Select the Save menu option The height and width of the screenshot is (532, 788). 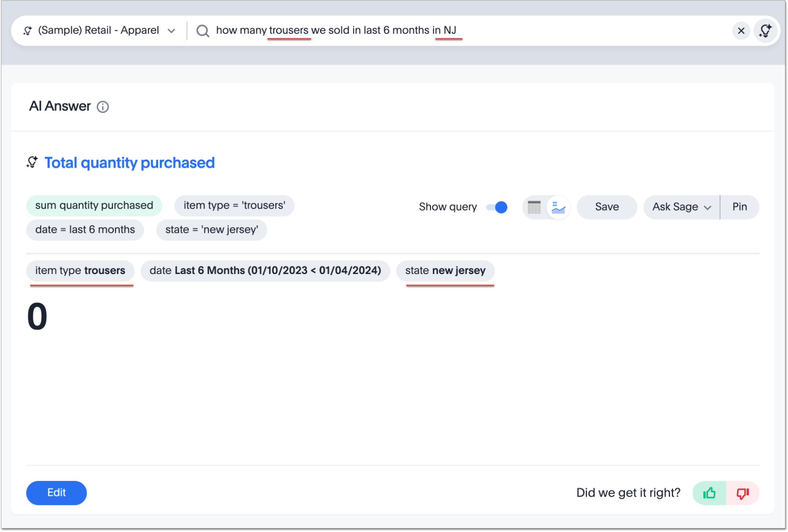pos(607,207)
